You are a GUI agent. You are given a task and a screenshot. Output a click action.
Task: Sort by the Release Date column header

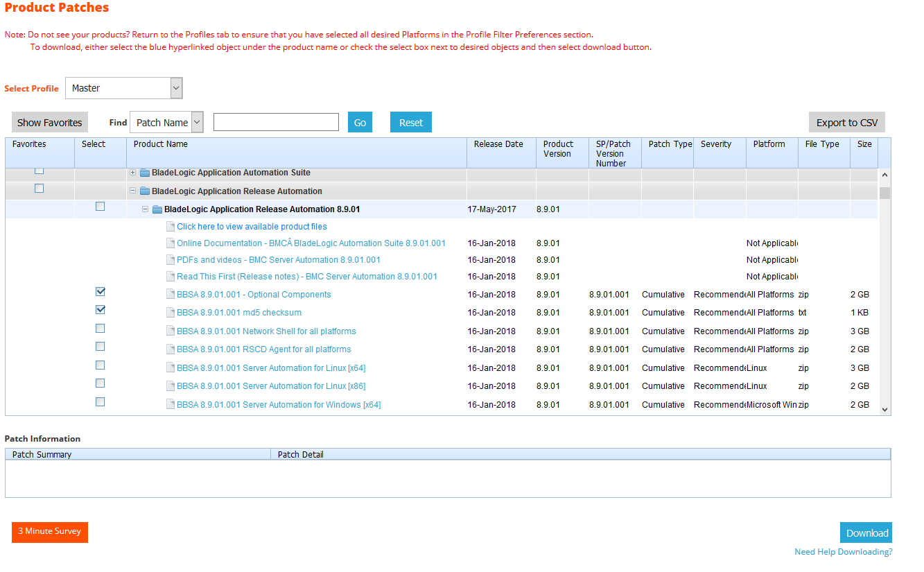coord(498,144)
